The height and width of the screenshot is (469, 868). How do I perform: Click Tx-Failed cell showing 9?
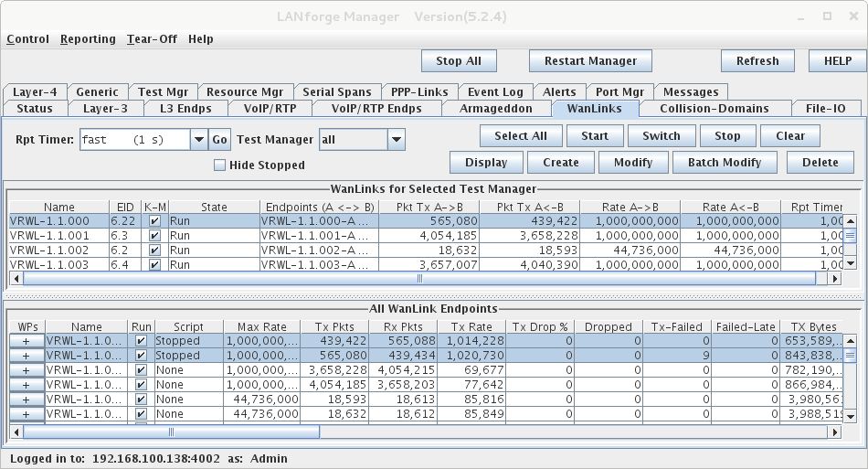[x=677, y=356]
